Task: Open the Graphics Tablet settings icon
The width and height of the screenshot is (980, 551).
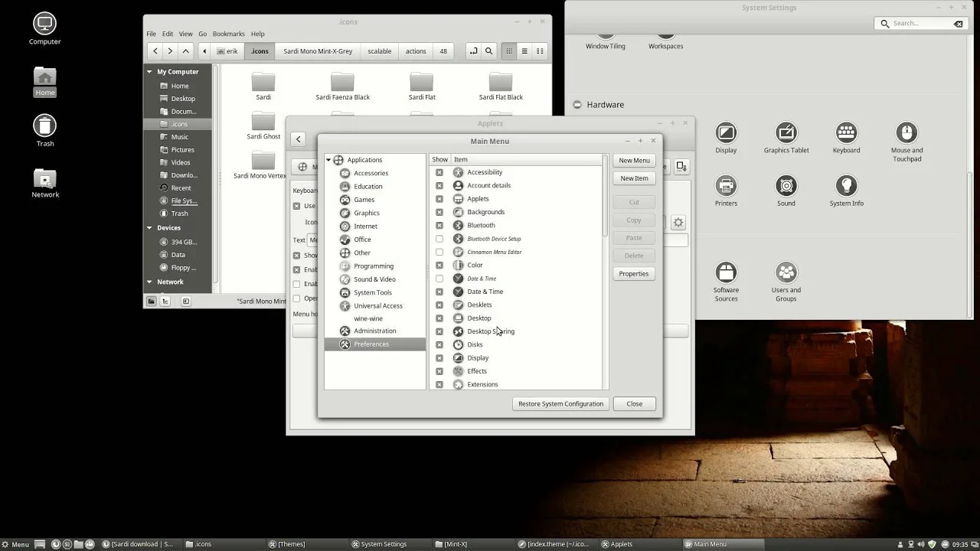Action: (x=786, y=134)
